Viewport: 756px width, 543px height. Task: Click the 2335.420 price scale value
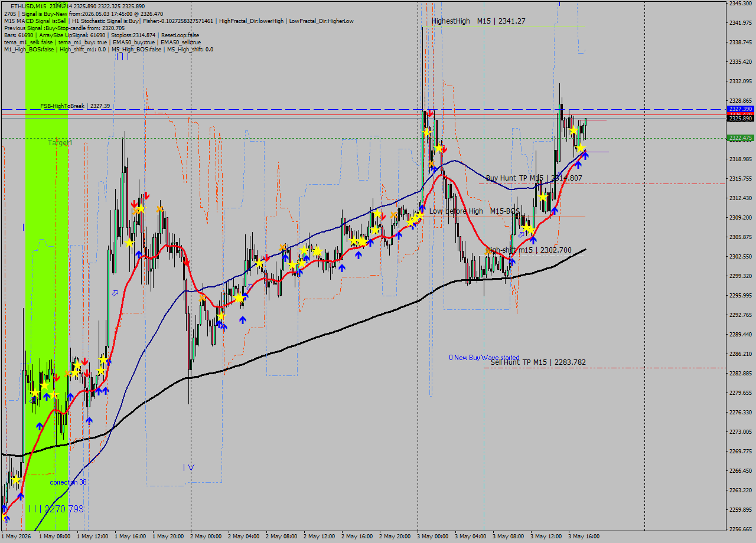click(x=741, y=62)
